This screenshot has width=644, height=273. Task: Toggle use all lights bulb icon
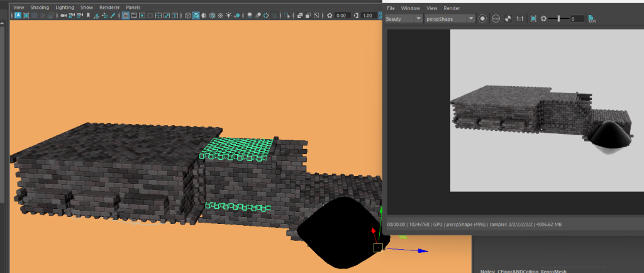tap(228, 15)
